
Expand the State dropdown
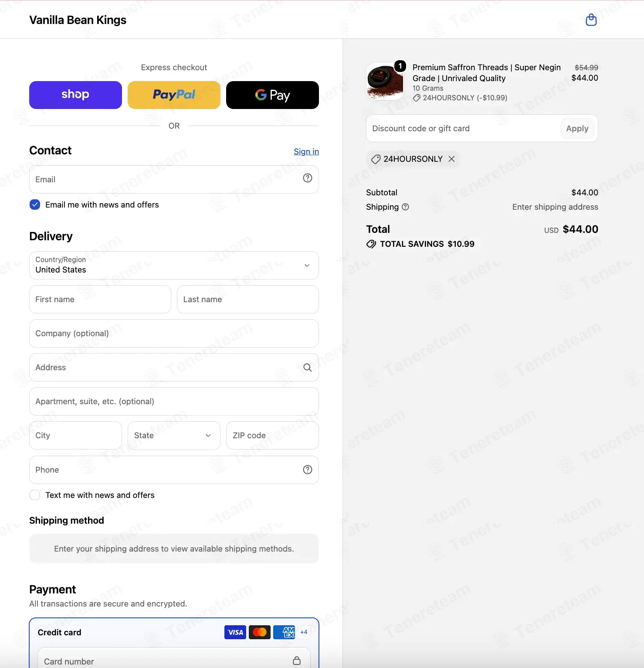pyautogui.click(x=174, y=436)
